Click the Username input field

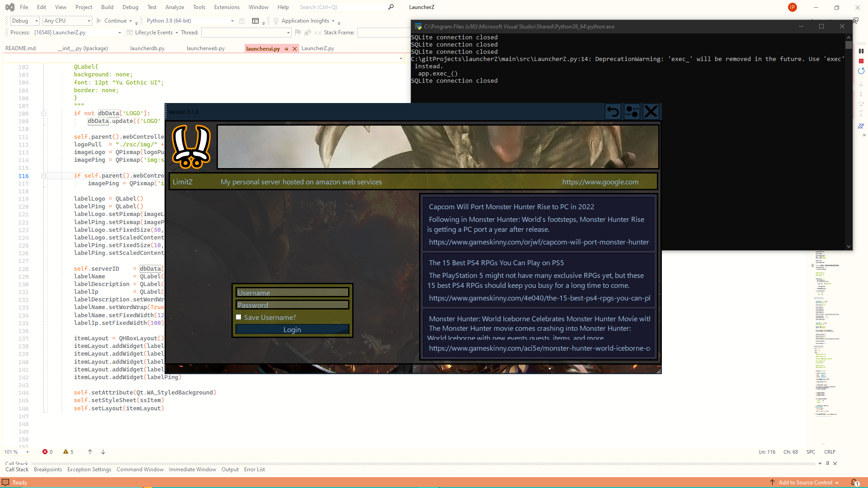point(292,293)
